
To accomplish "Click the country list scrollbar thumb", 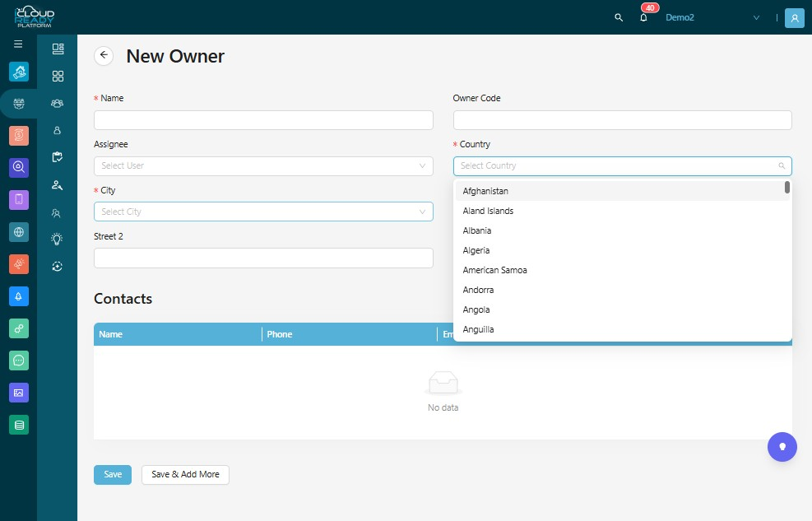I will (787, 187).
